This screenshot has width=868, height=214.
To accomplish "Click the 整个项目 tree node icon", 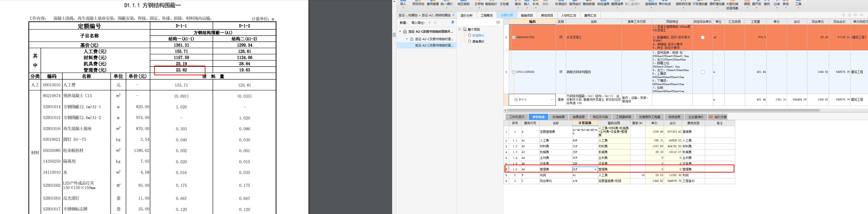I will click(x=465, y=30).
